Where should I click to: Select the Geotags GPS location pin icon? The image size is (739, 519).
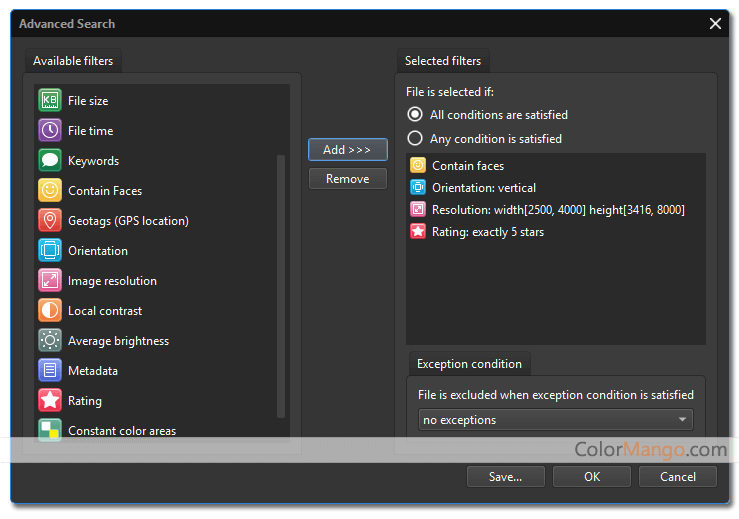pyautogui.click(x=50, y=221)
